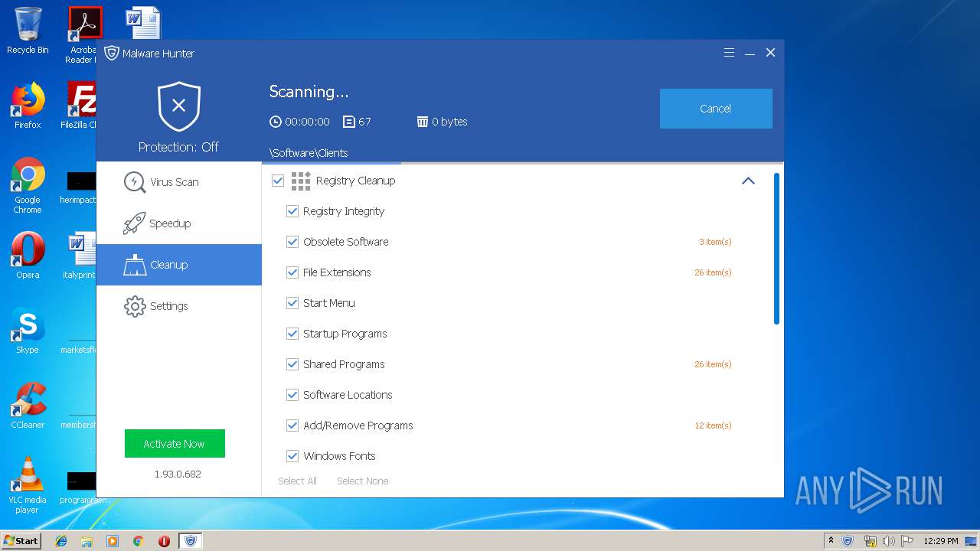The image size is (980, 551).
Task: Click the Activate Now button
Action: click(x=175, y=444)
